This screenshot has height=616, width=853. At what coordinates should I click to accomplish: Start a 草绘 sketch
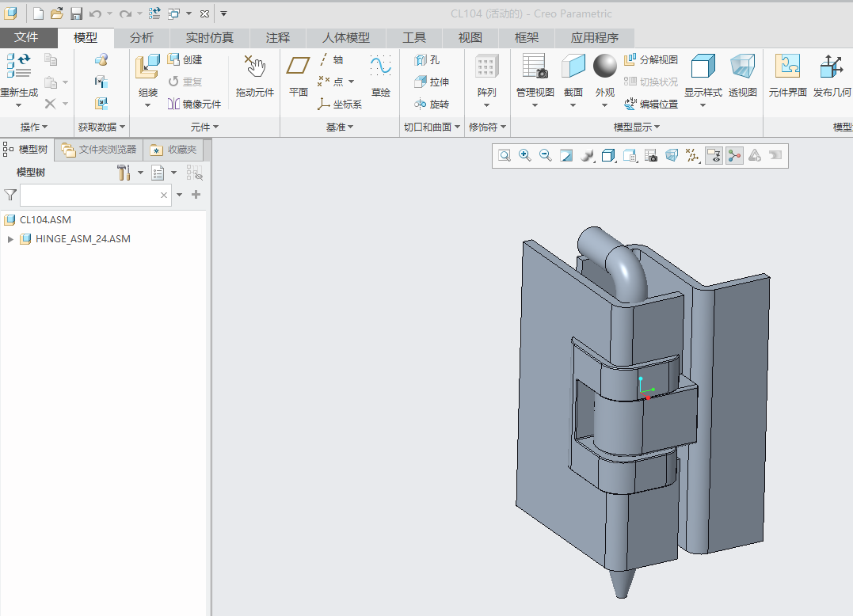(380, 77)
